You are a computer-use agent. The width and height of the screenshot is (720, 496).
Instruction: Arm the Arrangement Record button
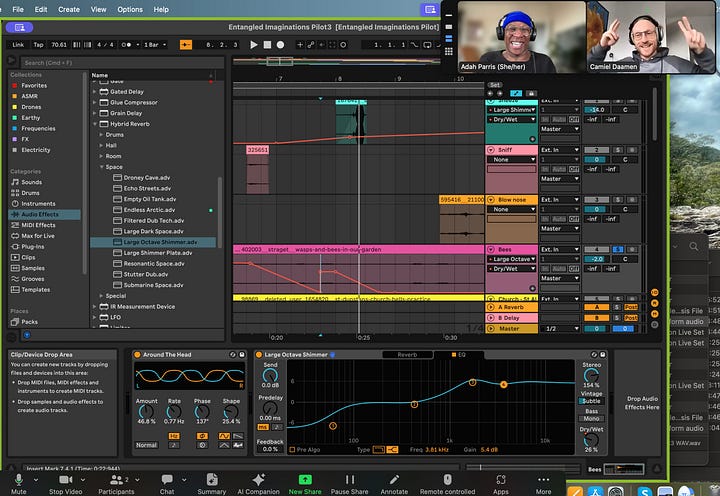click(280, 45)
